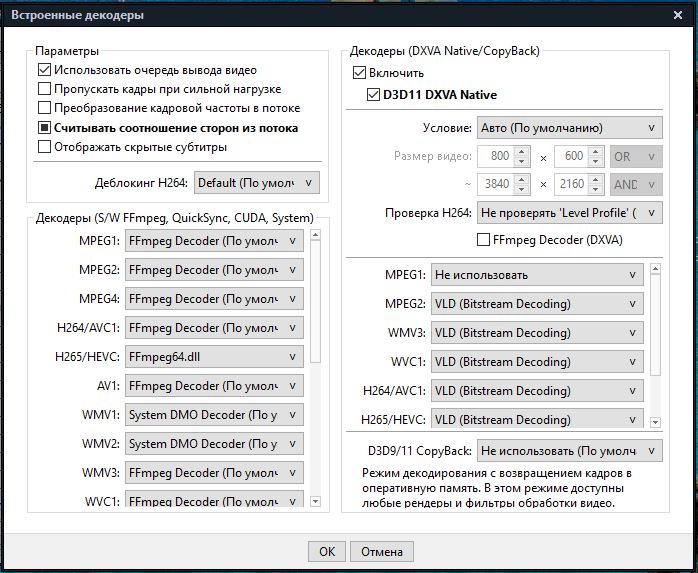Click video height field showing 600

tap(572, 156)
